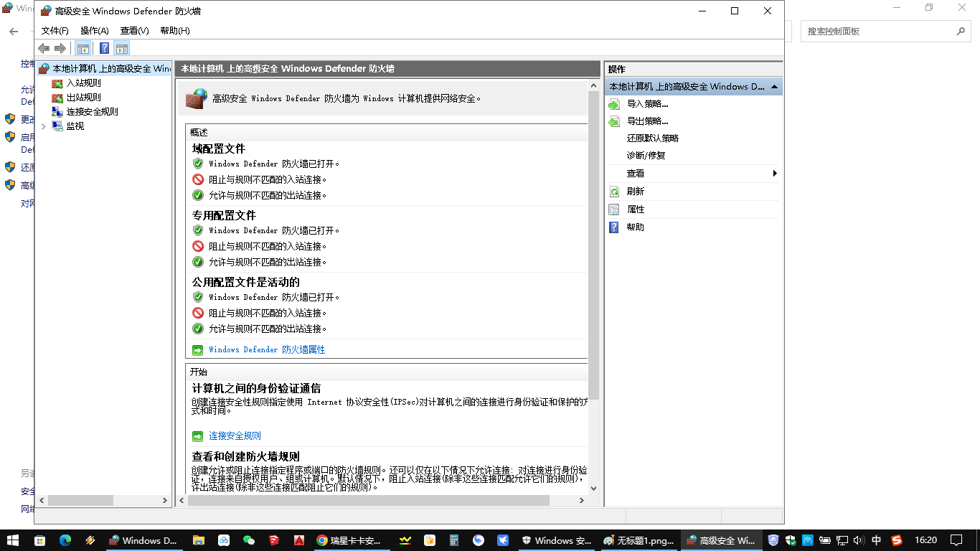Image resolution: width=980 pixels, height=551 pixels.
Task: Open the 文件(F) menu
Action: pyautogui.click(x=55, y=31)
